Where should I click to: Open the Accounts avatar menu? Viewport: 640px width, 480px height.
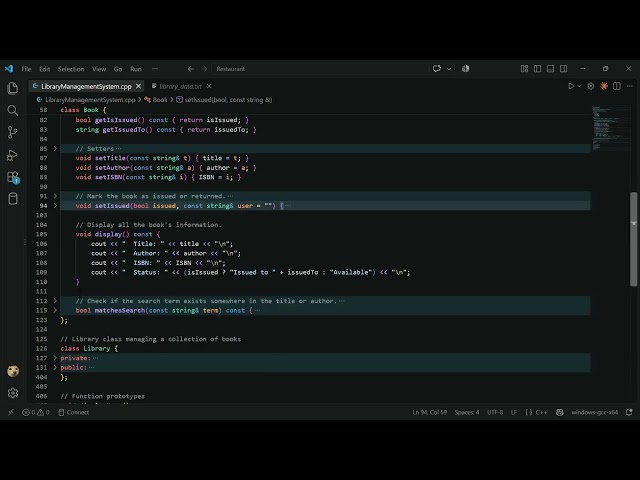[13, 371]
